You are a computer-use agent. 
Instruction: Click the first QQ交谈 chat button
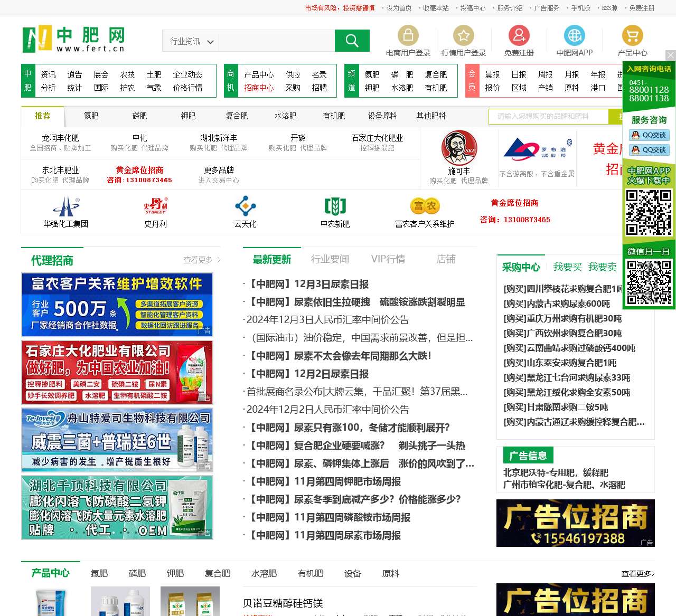650,135
